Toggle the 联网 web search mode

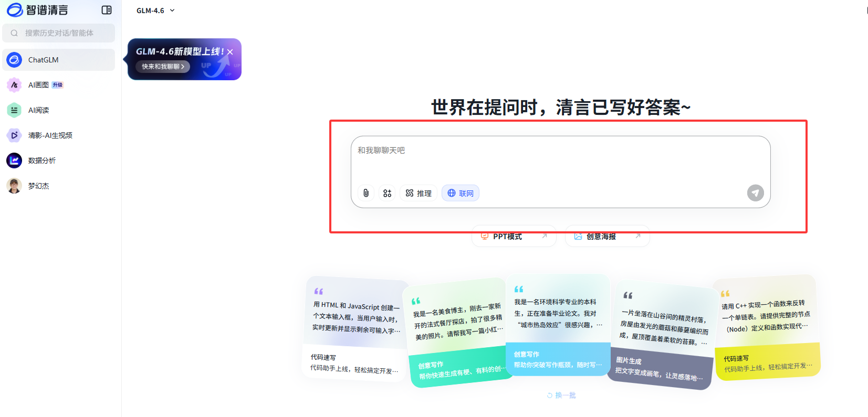pos(461,193)
